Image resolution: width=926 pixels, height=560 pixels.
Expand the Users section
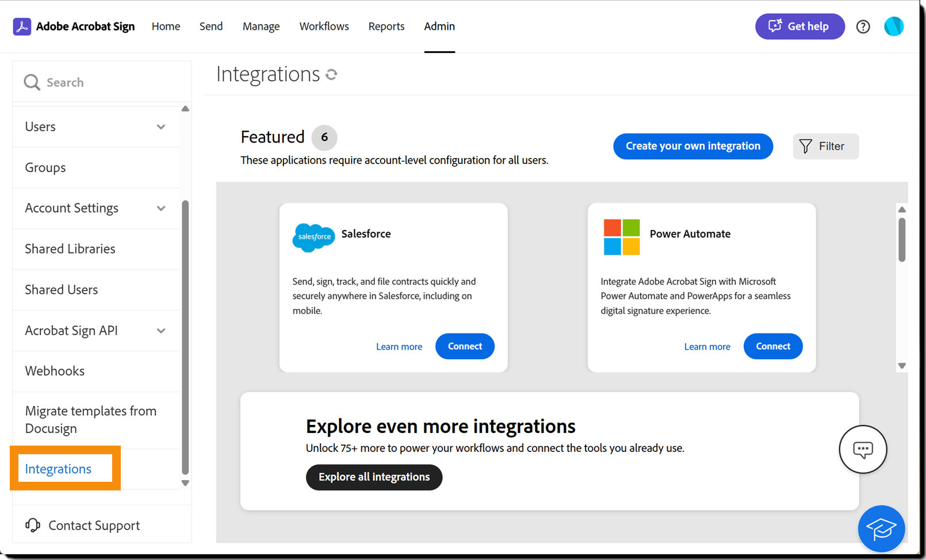(x=161, y=126)
